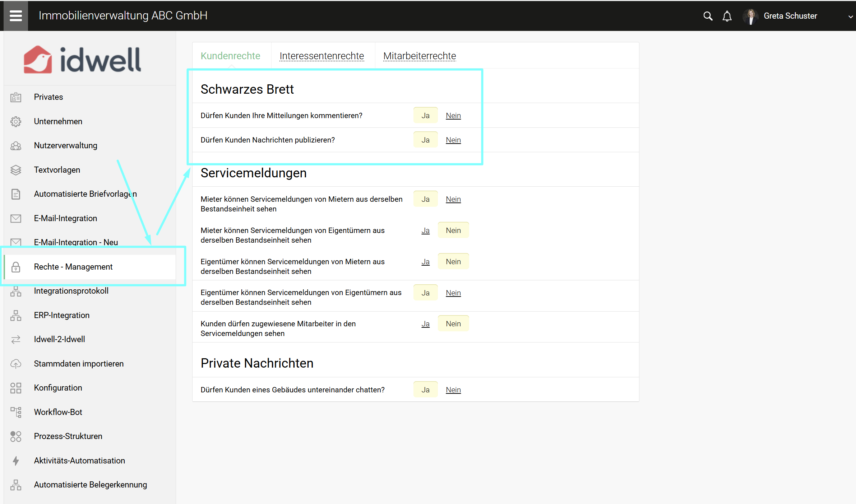Set Nachrichten publizieren to Nein
Screen dimensions: 856x504
click(453, 140)
